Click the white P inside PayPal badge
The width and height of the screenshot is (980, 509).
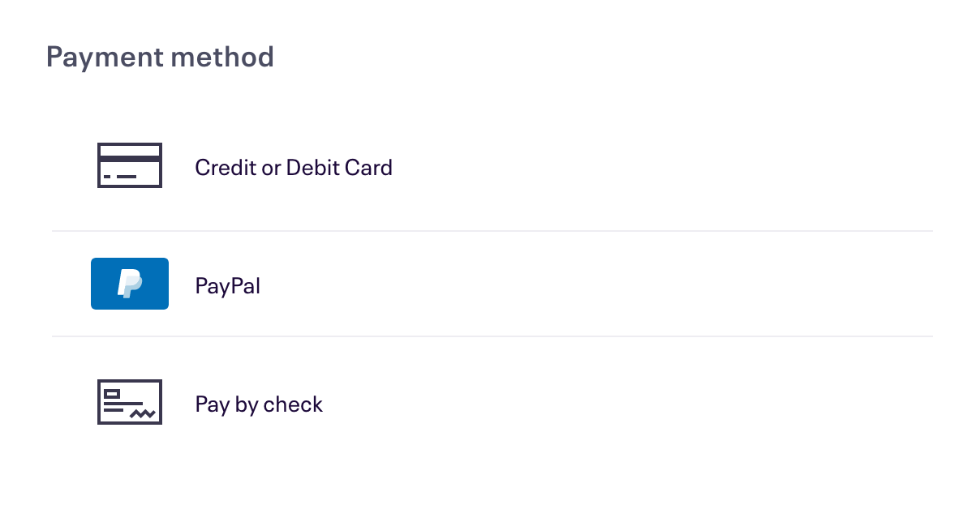[130, 284]
